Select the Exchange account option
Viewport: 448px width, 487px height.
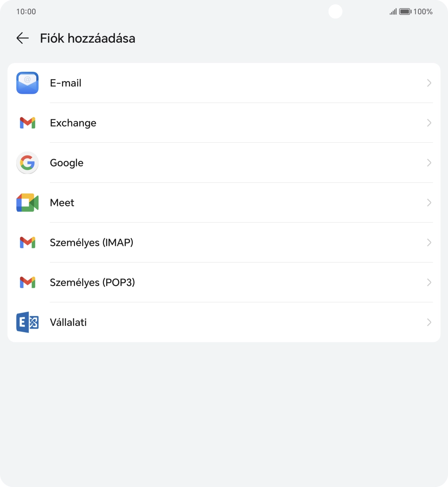point(73,122)
